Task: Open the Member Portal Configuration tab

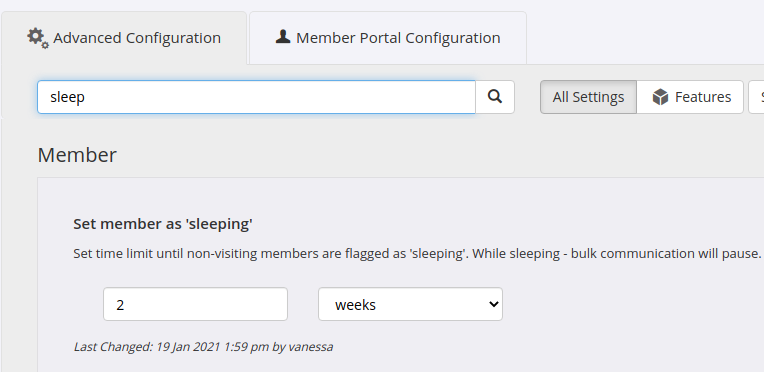Action: pos(388,38)
